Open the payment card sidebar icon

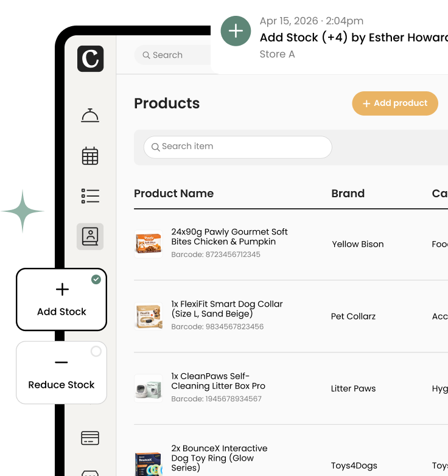click(x=90, y=438)
